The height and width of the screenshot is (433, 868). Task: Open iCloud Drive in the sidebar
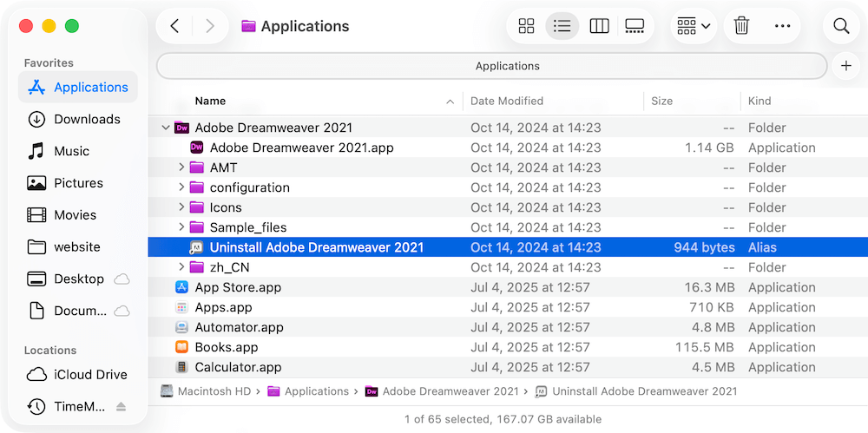tap(78, 375)
